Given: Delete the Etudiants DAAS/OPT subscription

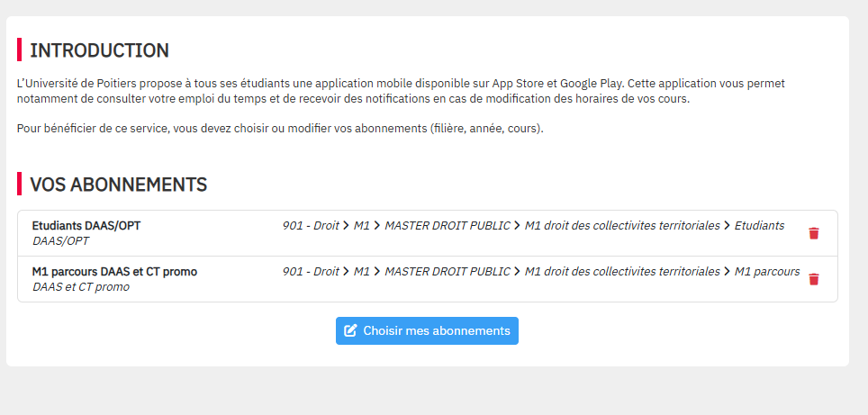Looking at the screenshot, I should pyautogui.click(x=814, y=233).
